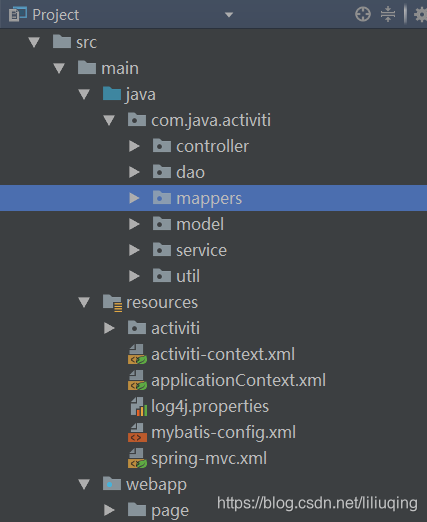427x522 pixels.
Task: Click the webapp web folder icon
Action: coord(112,484)
